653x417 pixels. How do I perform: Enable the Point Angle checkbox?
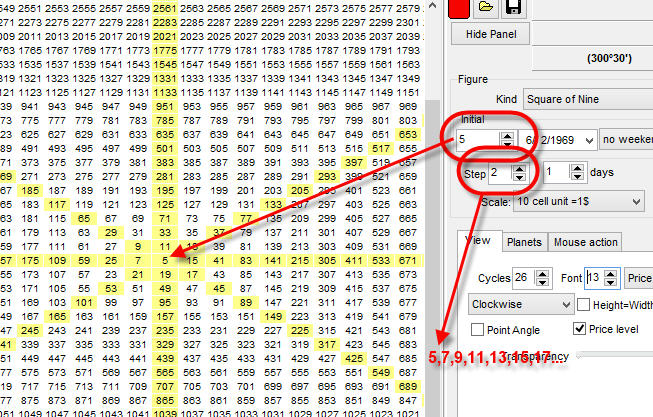point(477,330)
